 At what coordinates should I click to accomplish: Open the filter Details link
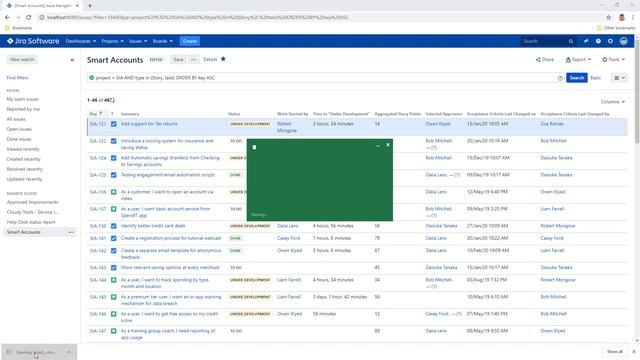pos(210,60)
